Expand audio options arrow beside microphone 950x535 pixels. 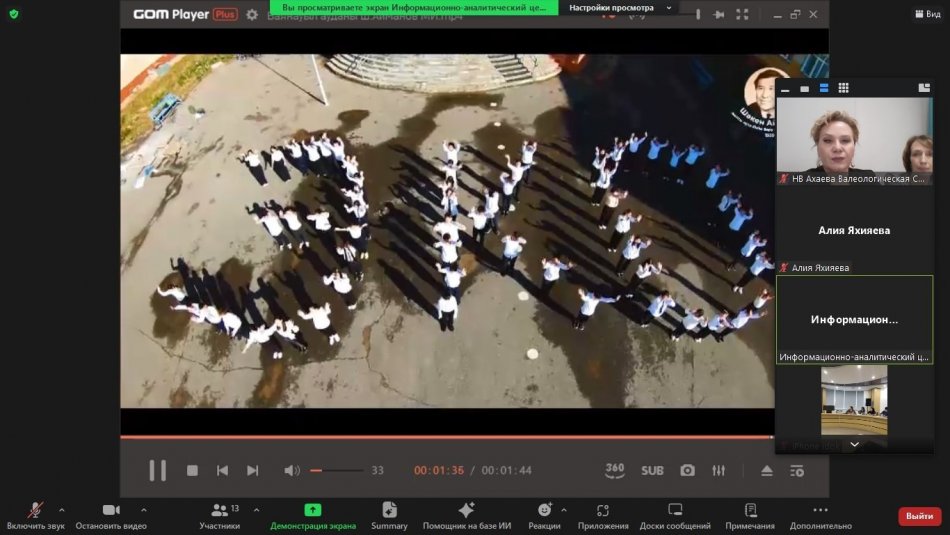[x=62, y=510]
